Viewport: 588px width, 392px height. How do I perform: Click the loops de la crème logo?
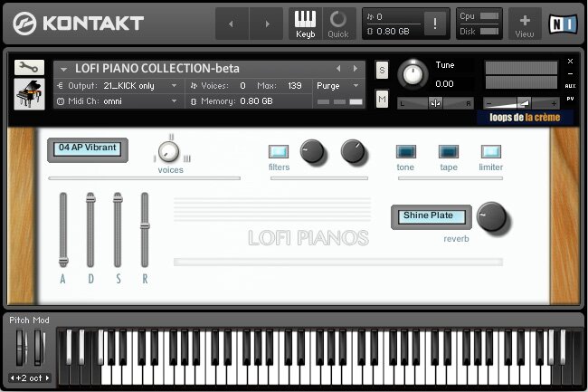coord(525,118)
